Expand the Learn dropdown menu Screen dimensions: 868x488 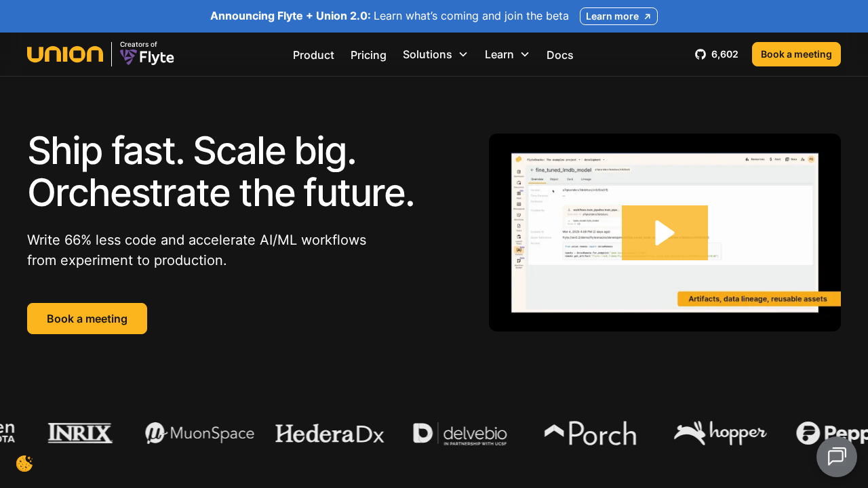click(507, 54)
